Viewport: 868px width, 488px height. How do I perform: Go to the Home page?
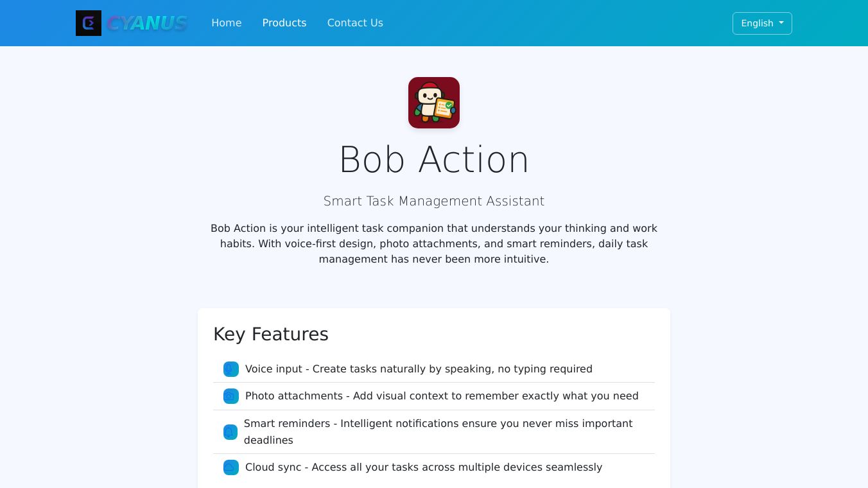coord(227,23)
